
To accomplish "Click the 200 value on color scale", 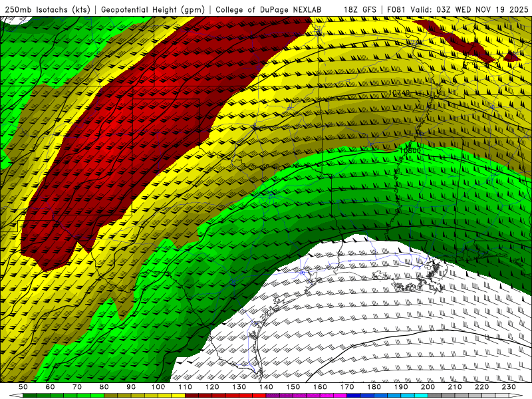I will (x=428, y=387).
